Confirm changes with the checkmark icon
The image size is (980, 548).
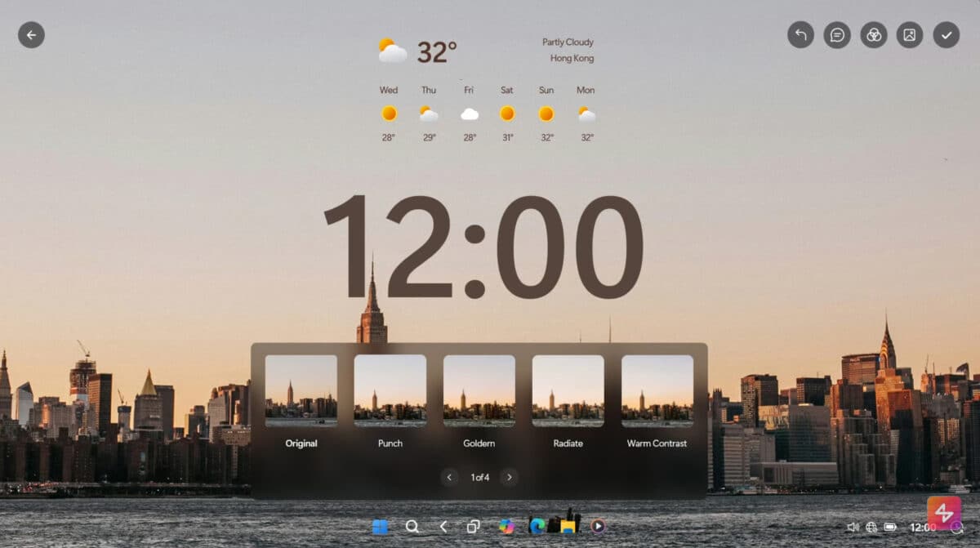(946, 35)
